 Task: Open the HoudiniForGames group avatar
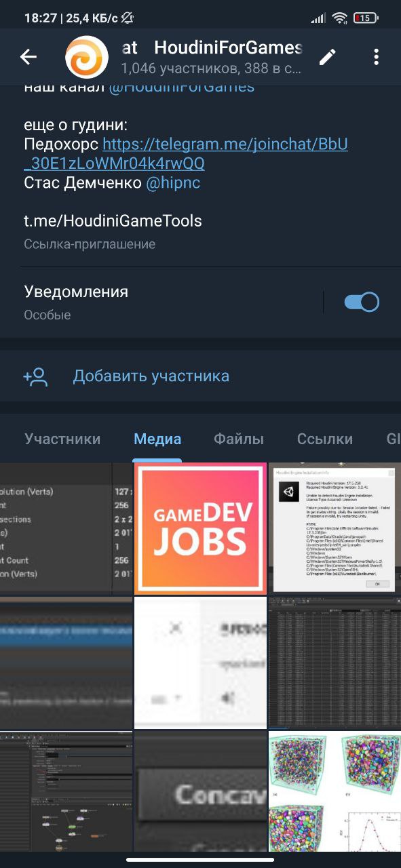pyautogui.click(x=87, y=57)
